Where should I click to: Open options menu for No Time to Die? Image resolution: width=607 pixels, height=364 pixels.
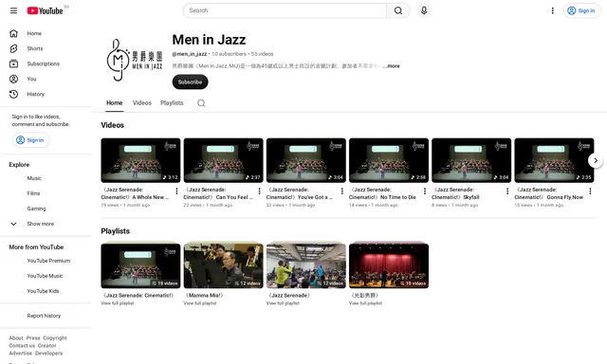click(x=425, y=191)
